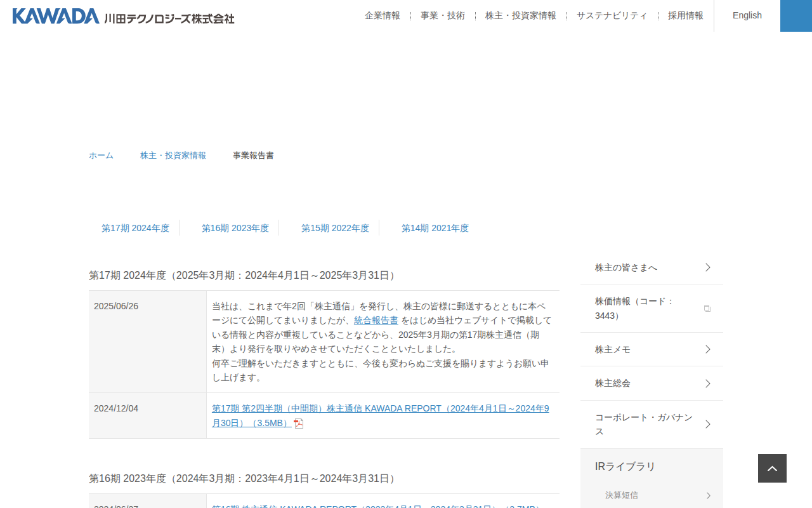Open the 企業情報 menu
812x508 pixels.
383,16
